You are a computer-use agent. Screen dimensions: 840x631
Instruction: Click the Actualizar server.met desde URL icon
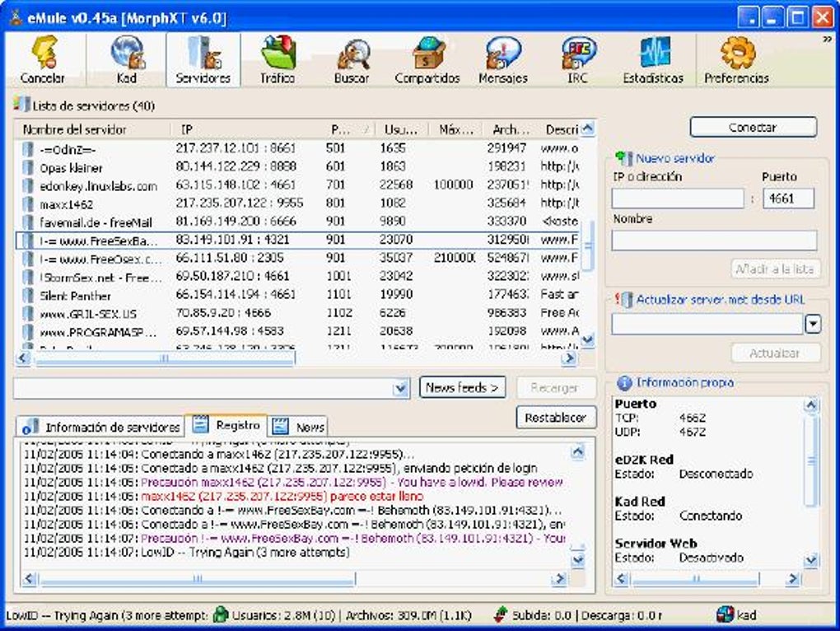point(624,299)
